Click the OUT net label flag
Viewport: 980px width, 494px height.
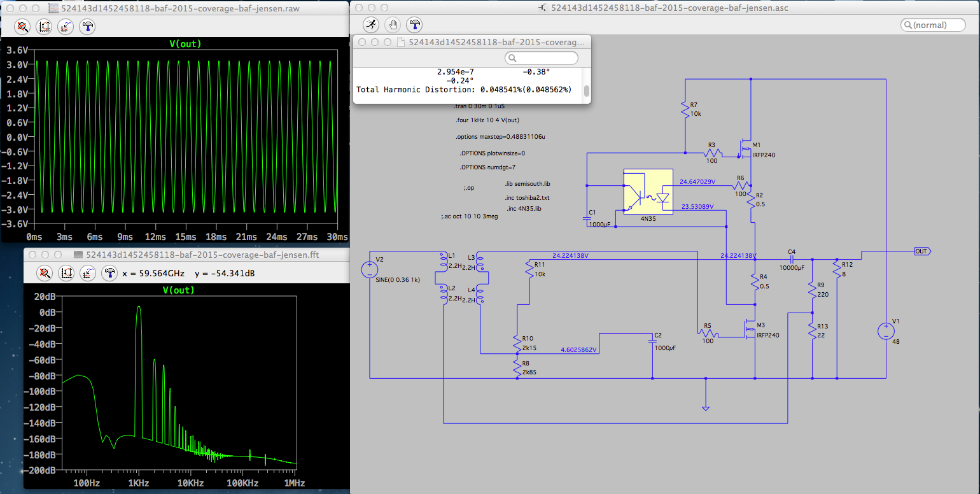923,251
